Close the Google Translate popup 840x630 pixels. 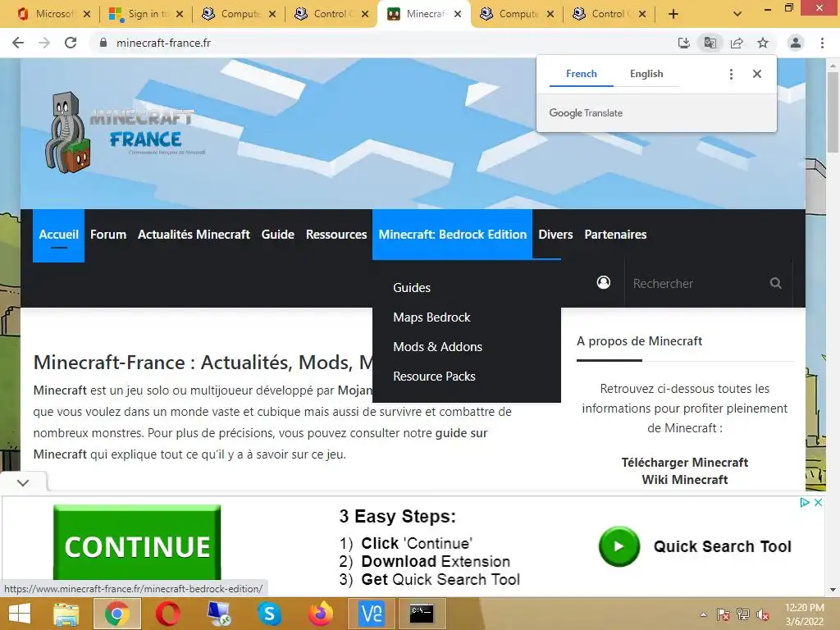[x=757, y=74]
